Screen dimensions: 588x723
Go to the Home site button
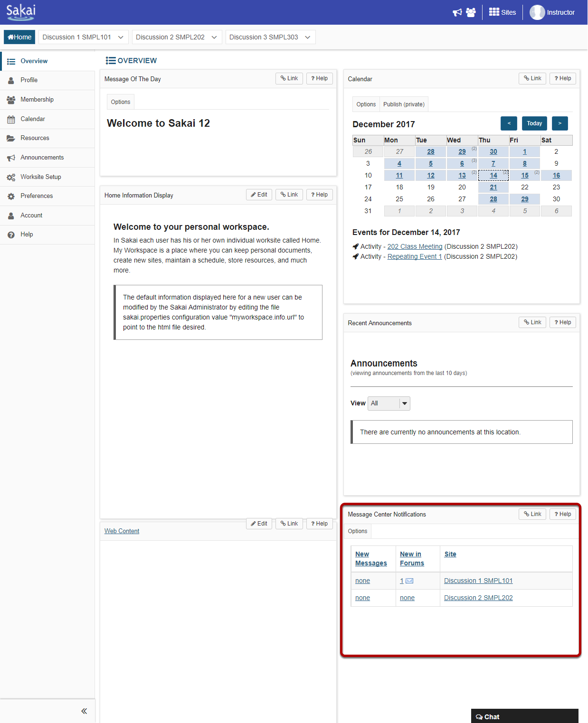[x=19, y=37]
